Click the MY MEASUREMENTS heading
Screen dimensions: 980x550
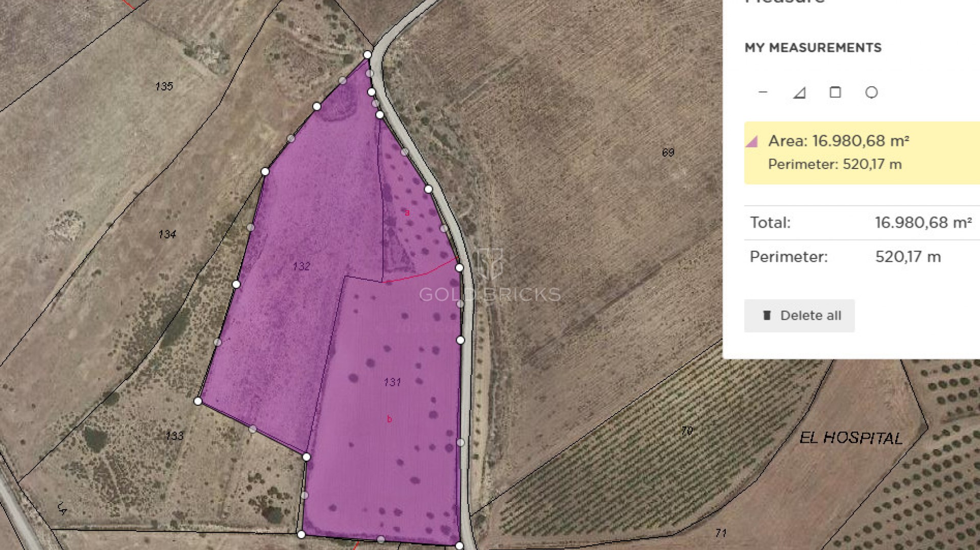pos(813,48)
